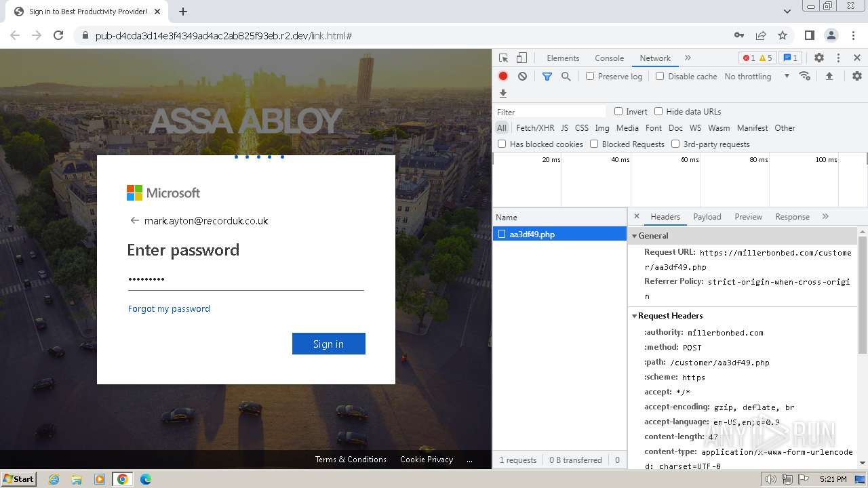Select the aa3df49.php request row
Viewport: 868px width, 488px height.
click(x=559, y=235)
